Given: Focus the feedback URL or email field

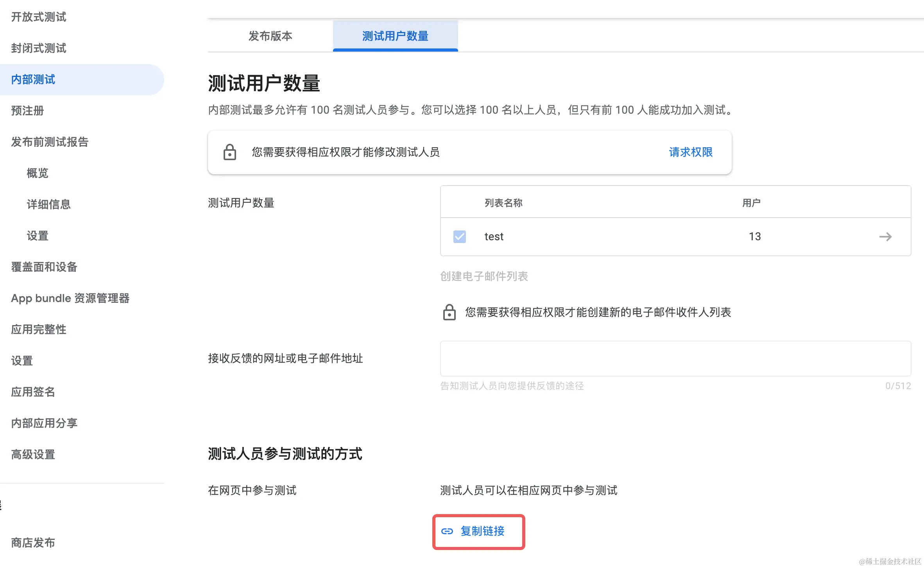Looking at the screenshot, I should [x=675, y=359].
